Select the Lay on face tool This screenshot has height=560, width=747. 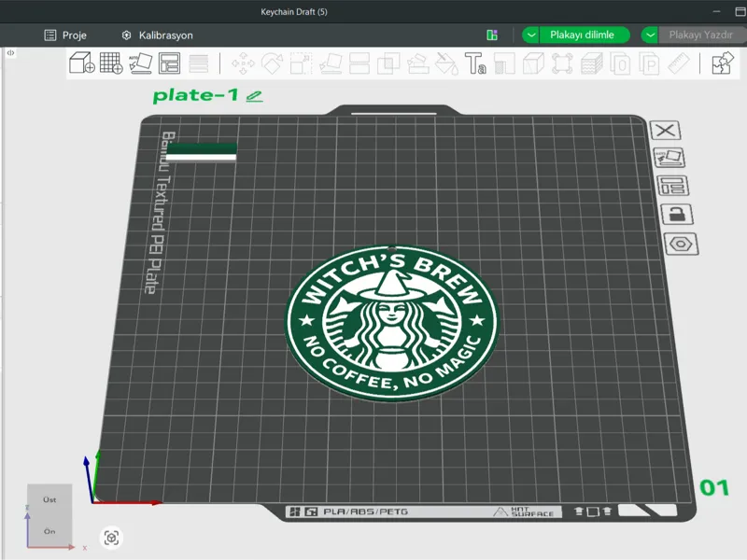[331, 63]
